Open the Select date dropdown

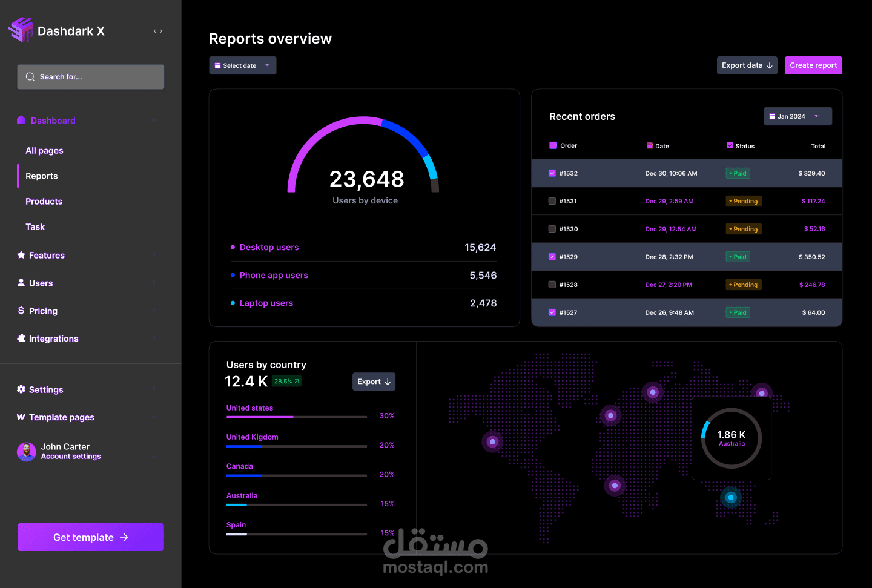coord(243,65)
